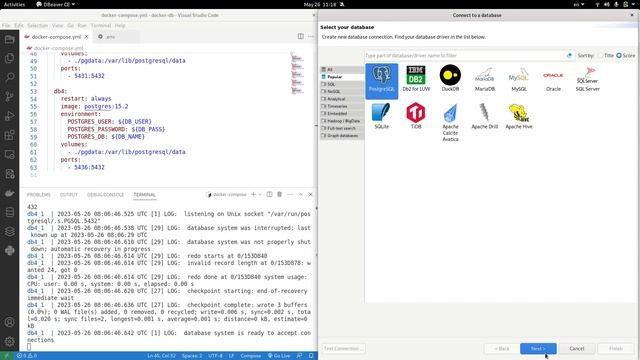This screenshot has height=360, width=640.
Task: Choose the MySQL database icon
Action: pos(519,78)
